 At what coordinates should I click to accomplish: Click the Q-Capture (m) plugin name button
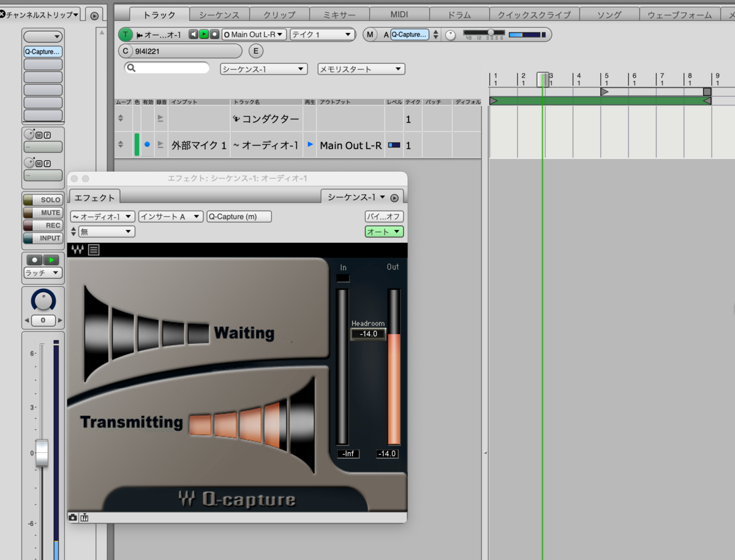239,217
